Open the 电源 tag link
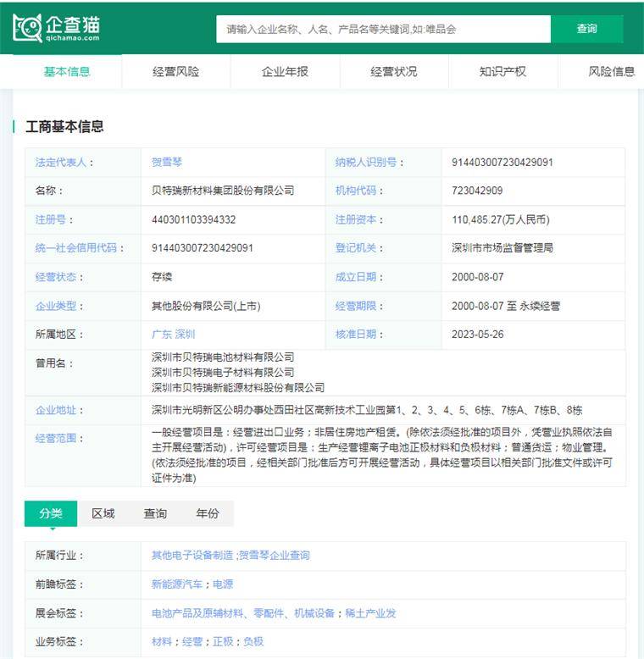The height and width of the screenshot is (659, 644). point(223,584)
